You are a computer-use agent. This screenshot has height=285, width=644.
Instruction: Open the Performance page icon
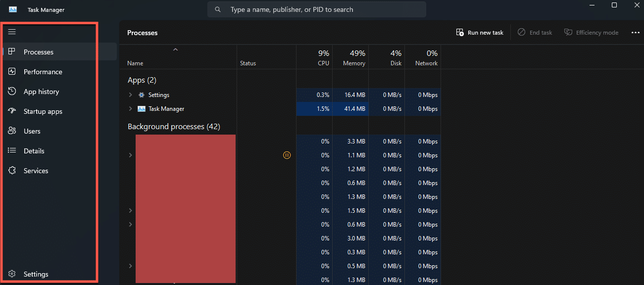tap(12, 72)
